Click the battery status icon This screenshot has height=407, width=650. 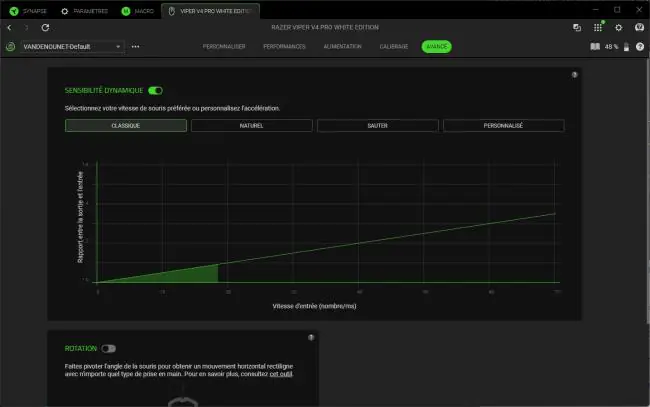pos(626,47)
